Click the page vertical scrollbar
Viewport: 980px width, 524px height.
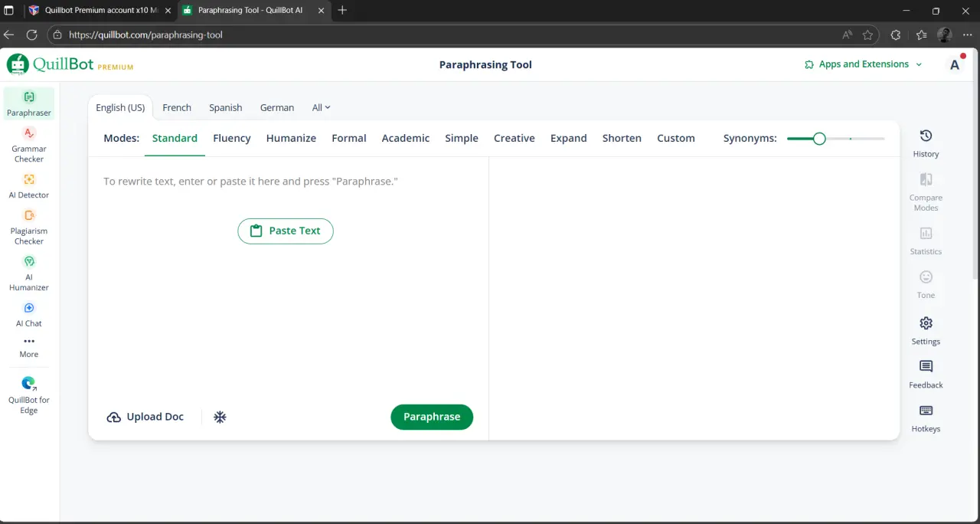[976, 165]
